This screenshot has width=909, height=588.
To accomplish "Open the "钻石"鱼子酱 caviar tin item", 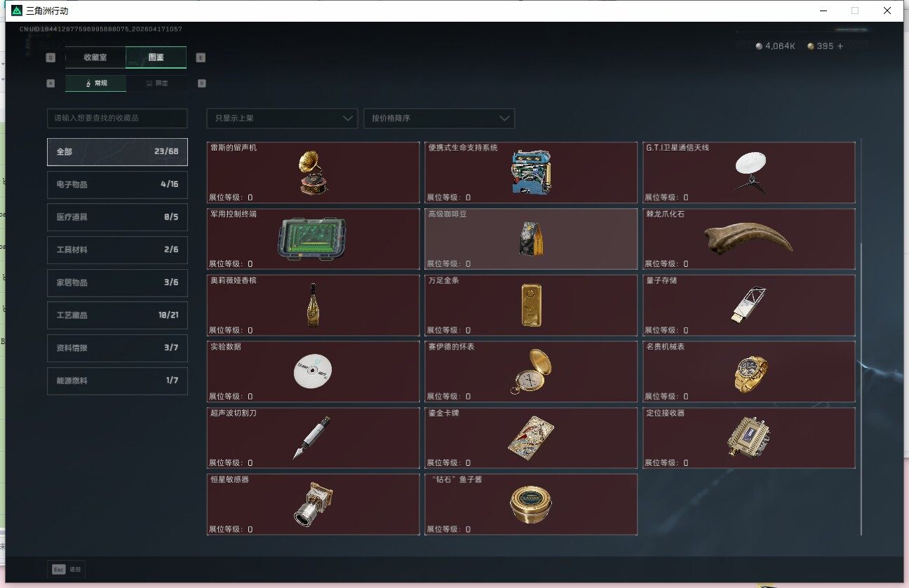I will pos(531,505).
